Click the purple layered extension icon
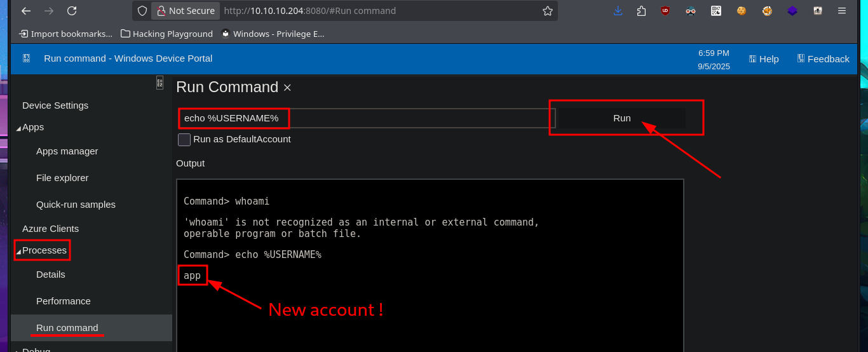The width and height of the screenshot is (868, 352). coord(792,11)
